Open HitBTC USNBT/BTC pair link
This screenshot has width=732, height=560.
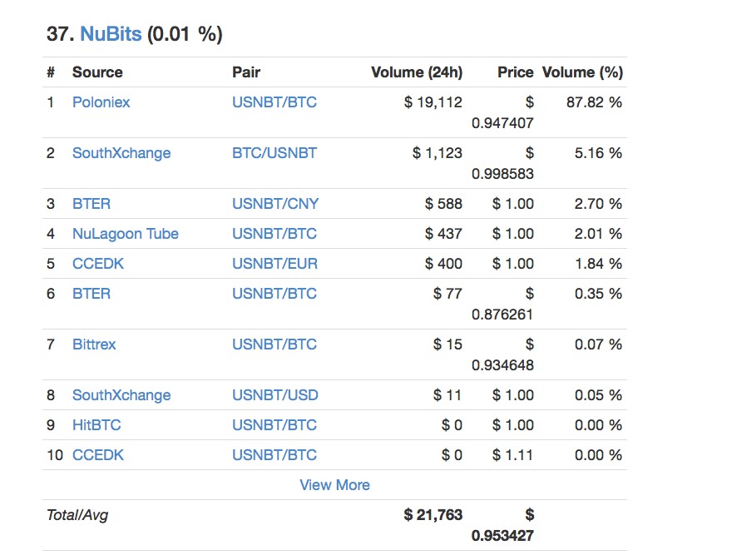click(274, 425)
